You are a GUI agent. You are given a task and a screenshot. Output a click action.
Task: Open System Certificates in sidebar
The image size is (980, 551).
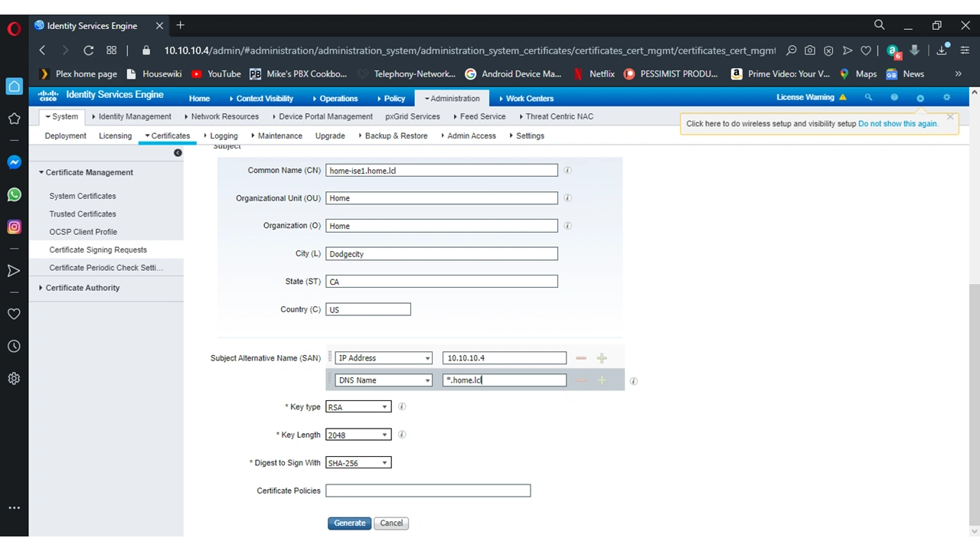(83, 196)
